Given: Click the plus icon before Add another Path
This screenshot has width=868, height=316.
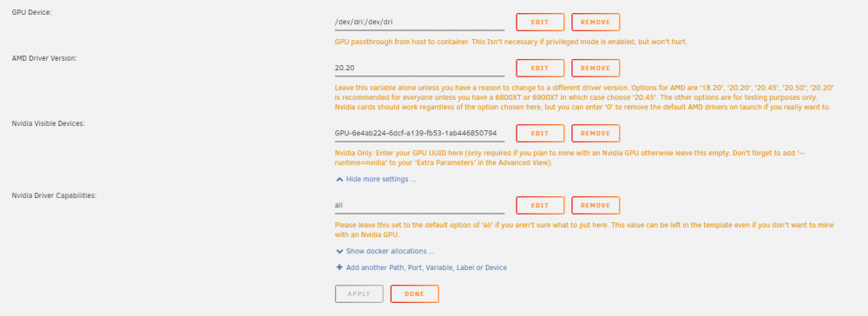Looking at the screenshot, I should [x=340, y=267].
